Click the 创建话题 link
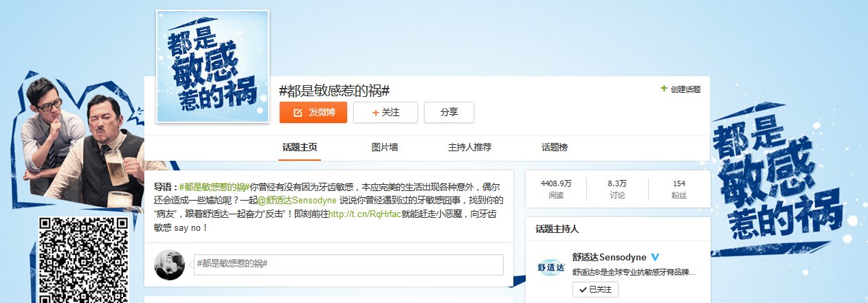 (x=685, y=89)
